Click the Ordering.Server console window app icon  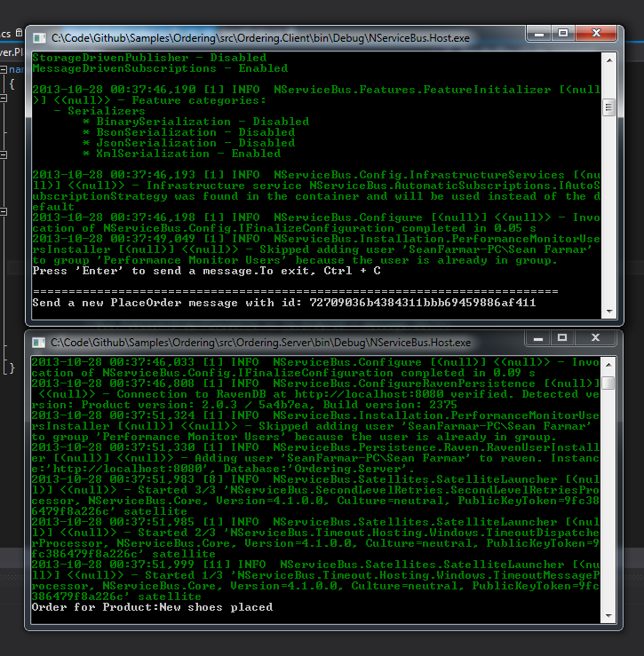[x=39, y=343]
